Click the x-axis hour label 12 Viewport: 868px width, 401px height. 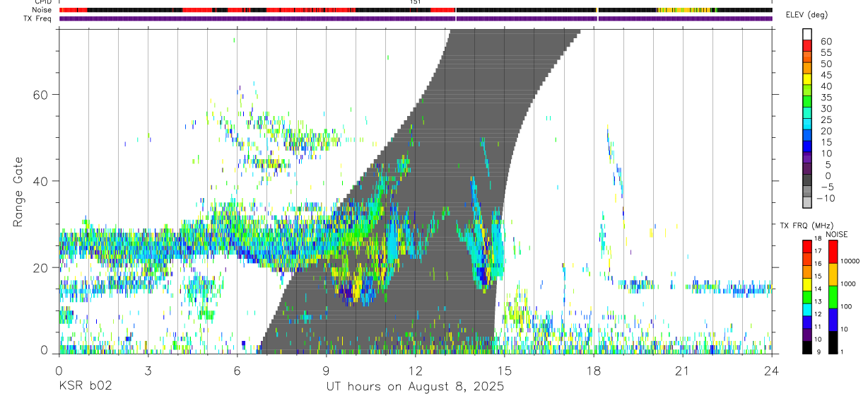tap(415, 371)
